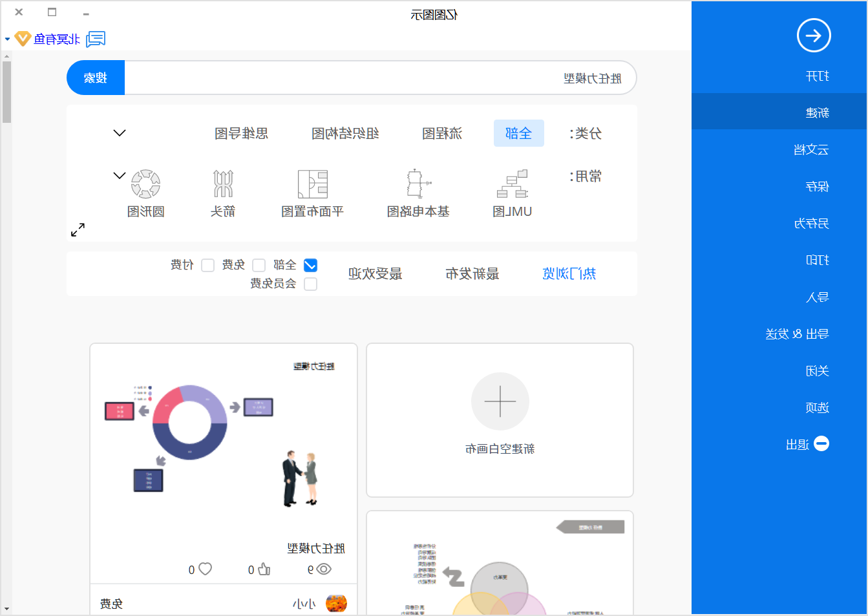The width and height of the screenshot is (868, 616).
Task: Click the scrollbar up arrow
Action: point(6,56)
